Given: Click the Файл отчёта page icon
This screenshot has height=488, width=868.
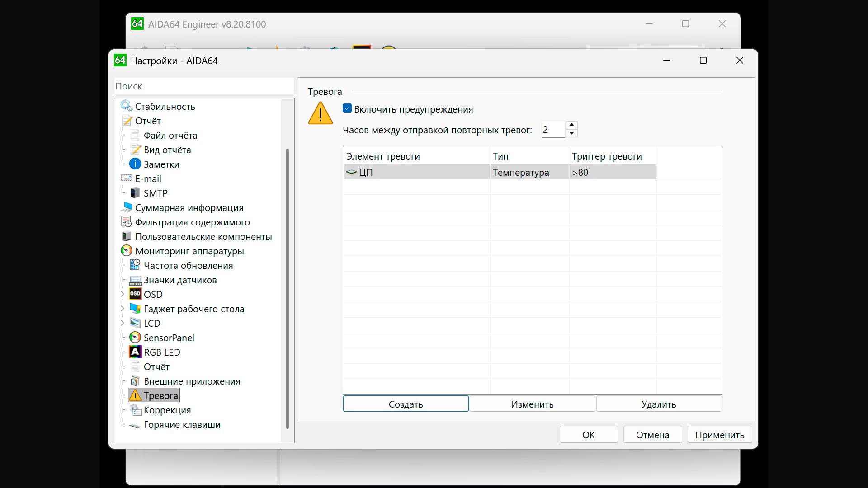Looking at the screenshot, I should coord(135,135).
